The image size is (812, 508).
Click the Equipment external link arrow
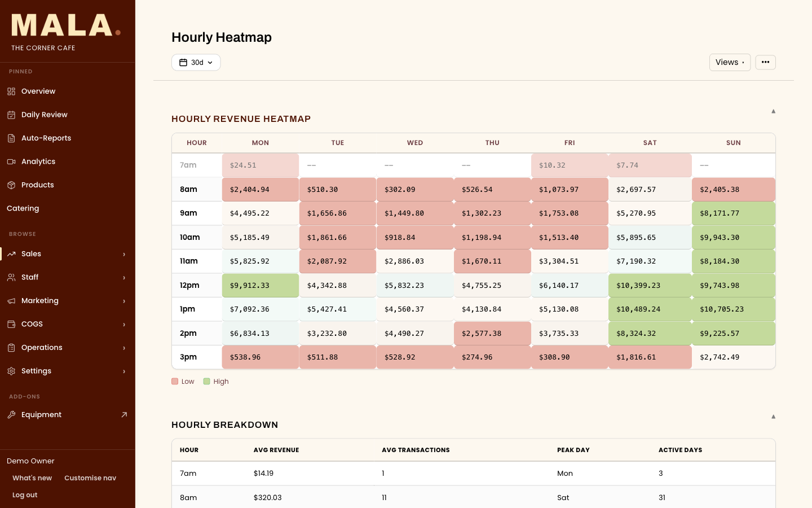tap(124, 415)
